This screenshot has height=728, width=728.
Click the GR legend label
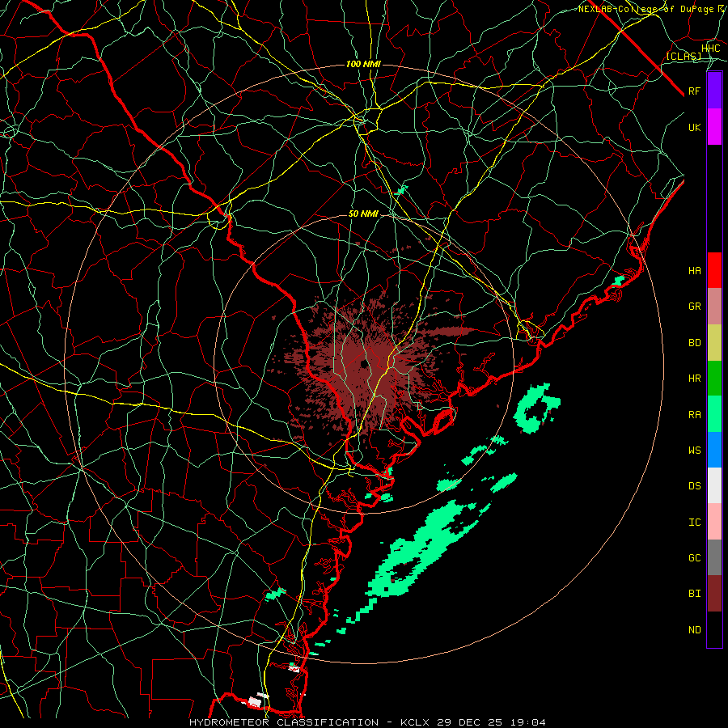point(695,307)
